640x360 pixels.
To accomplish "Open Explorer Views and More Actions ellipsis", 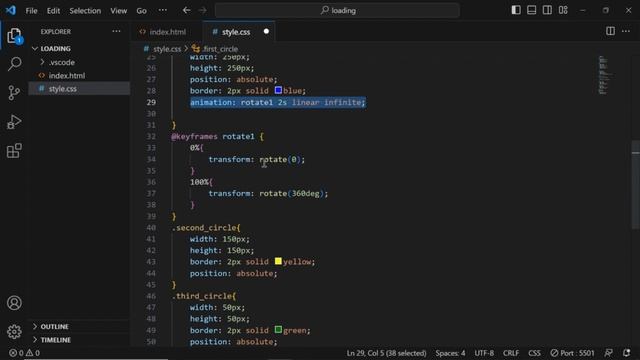I will tap(116, 31).
